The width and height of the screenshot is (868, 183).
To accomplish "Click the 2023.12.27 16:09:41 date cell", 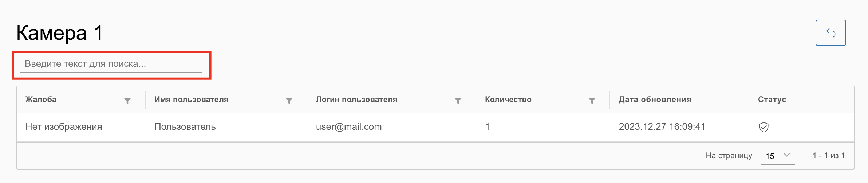I will (662, 127).
